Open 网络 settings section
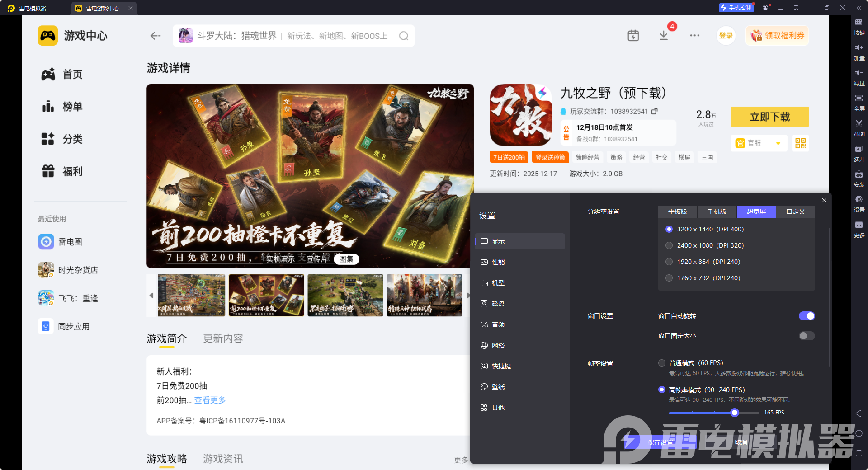This screenshot has height=470, width=868. [x=520, y=345]
